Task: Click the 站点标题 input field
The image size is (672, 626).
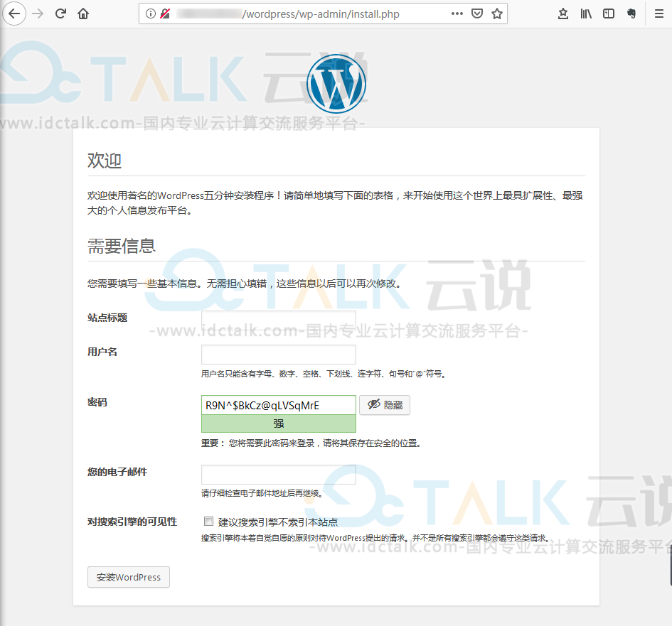Action: click(279, 320)
